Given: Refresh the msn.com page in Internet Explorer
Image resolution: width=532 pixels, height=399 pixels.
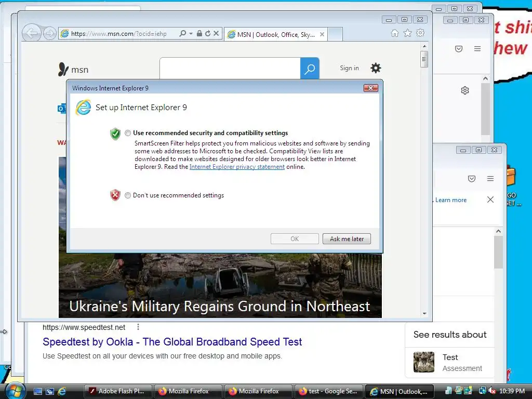Looking at the screenshot, I should (x=208, y=33).
